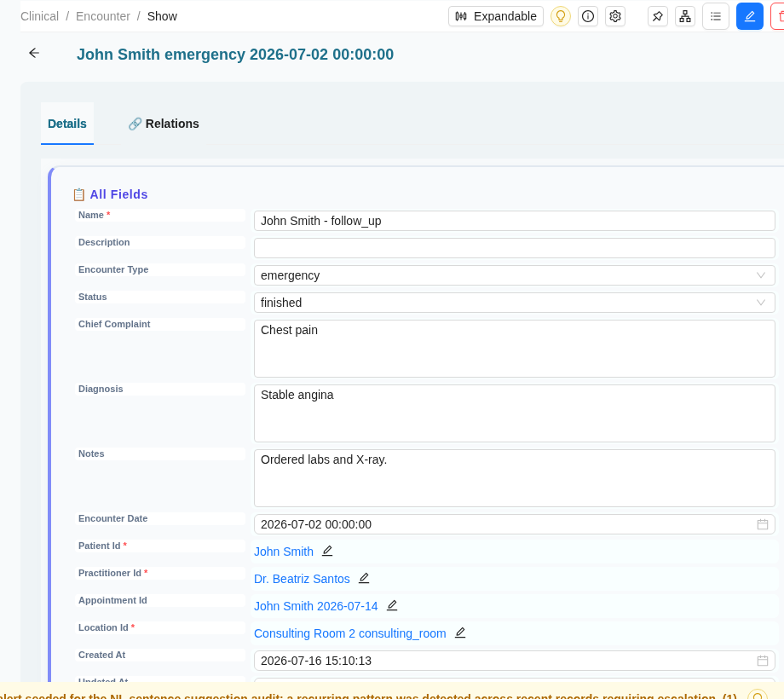784x699 pixels.
Task: Click the Description label
Action: click(104, 242)
